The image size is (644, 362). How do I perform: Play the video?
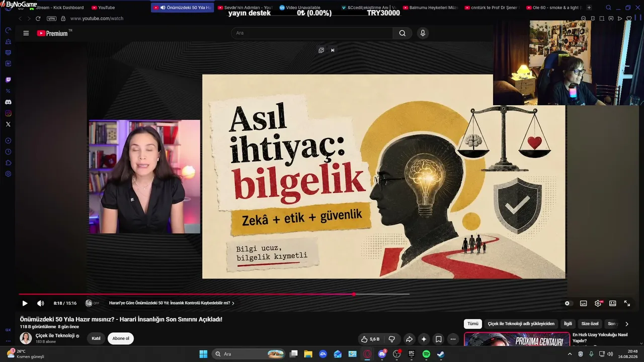25,303
